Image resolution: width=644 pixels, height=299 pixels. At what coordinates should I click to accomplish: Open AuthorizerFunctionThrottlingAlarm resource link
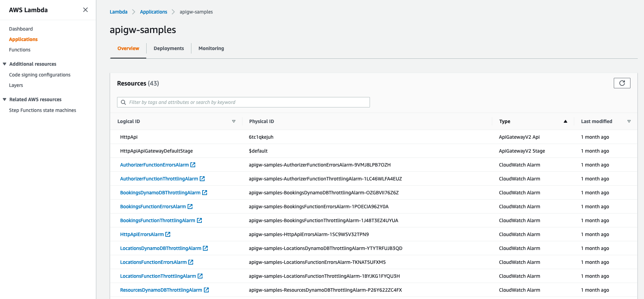tap(159, 179)
